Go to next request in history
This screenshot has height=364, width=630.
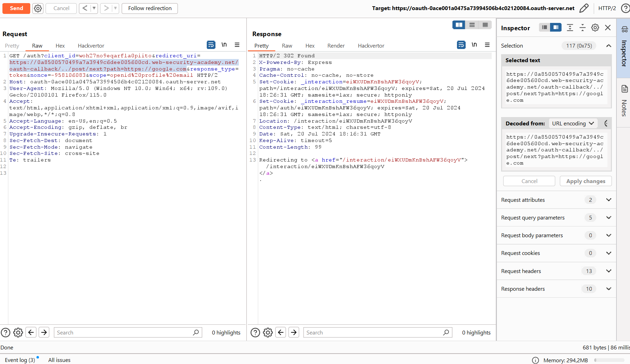tap(106, 8)
